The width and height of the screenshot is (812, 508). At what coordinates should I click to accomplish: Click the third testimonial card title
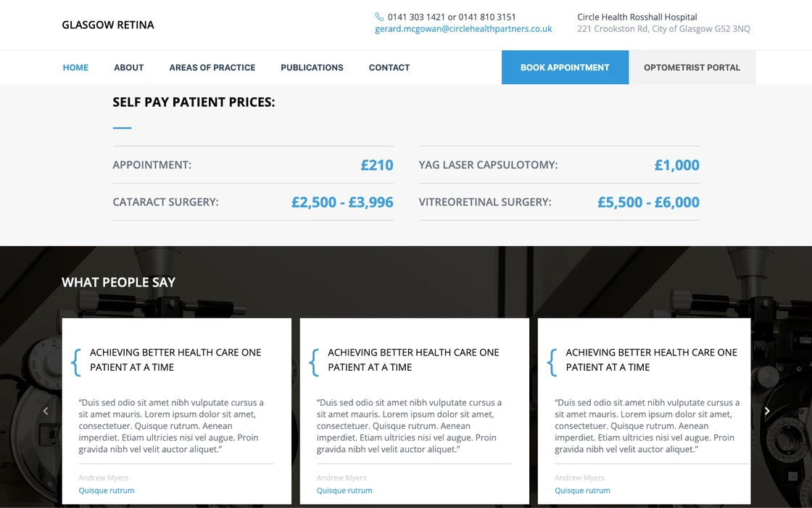(x=652, y=360)
